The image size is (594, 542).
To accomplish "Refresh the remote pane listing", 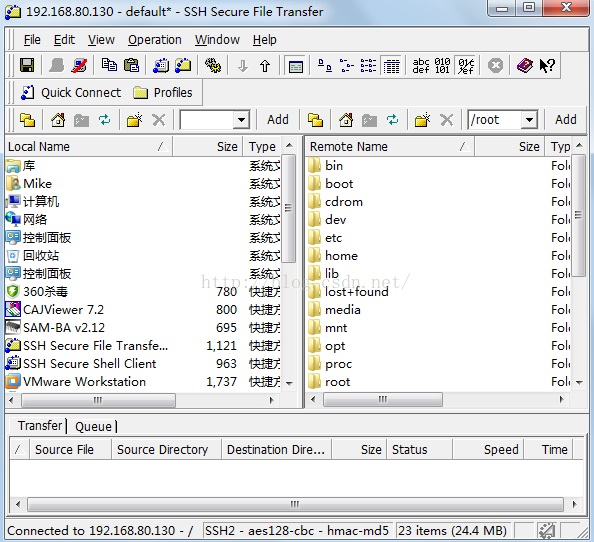I will 392,120.
